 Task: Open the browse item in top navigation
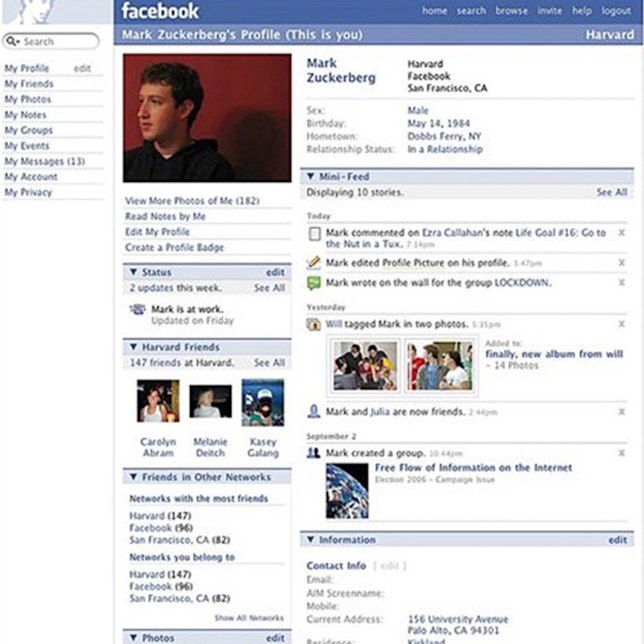(x=512, y=10)
